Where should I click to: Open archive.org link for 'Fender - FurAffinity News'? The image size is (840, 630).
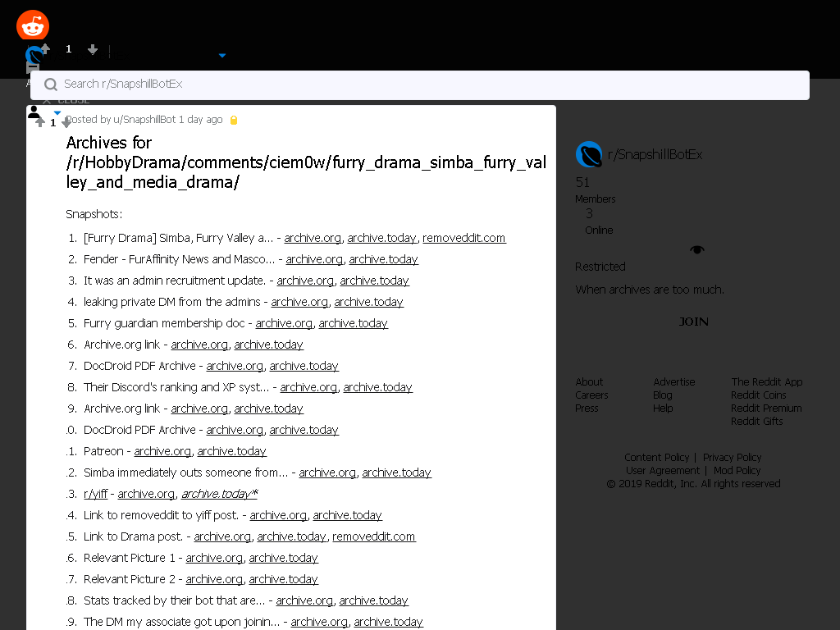pos(314,259)
